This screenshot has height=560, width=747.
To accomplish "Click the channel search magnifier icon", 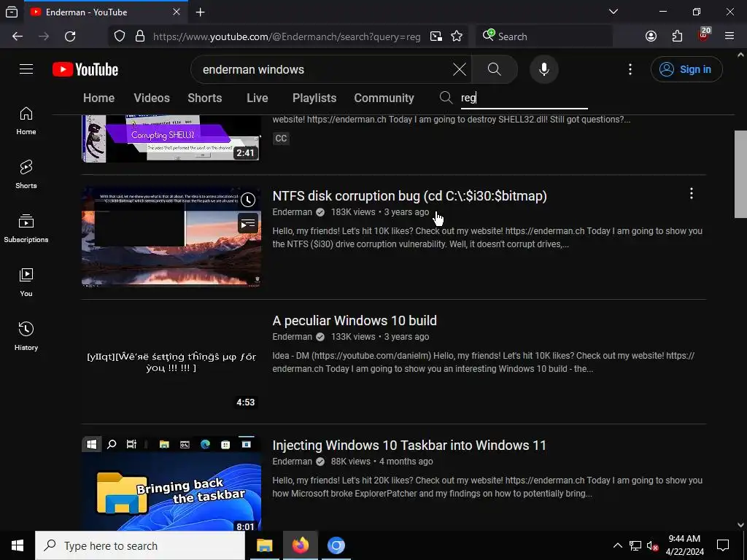I will (x=446, y=98).
